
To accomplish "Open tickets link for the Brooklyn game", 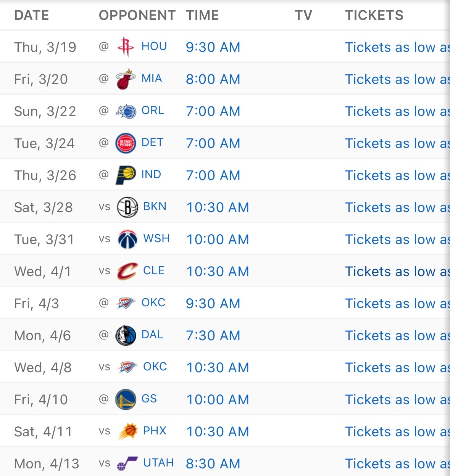I will tap(397, 207).
